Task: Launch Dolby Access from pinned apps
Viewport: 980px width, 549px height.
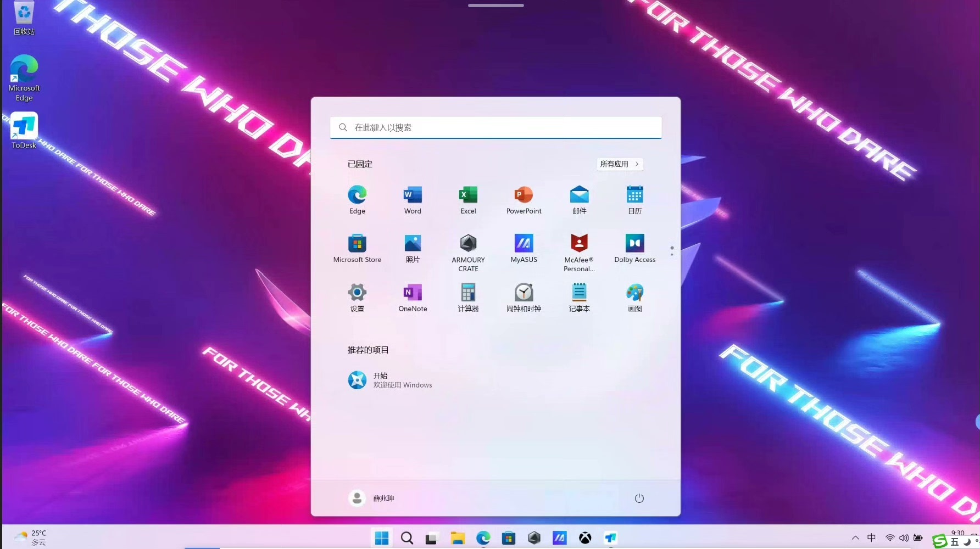Action: point(634,249)
